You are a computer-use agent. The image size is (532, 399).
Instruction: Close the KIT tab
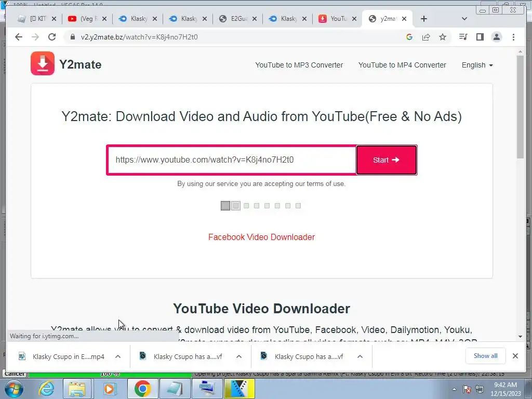click(54, 19)
